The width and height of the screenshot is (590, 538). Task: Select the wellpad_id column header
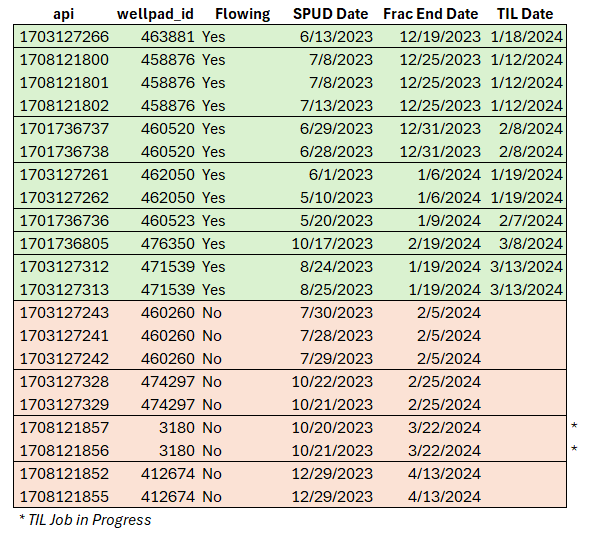pos(155,14)
